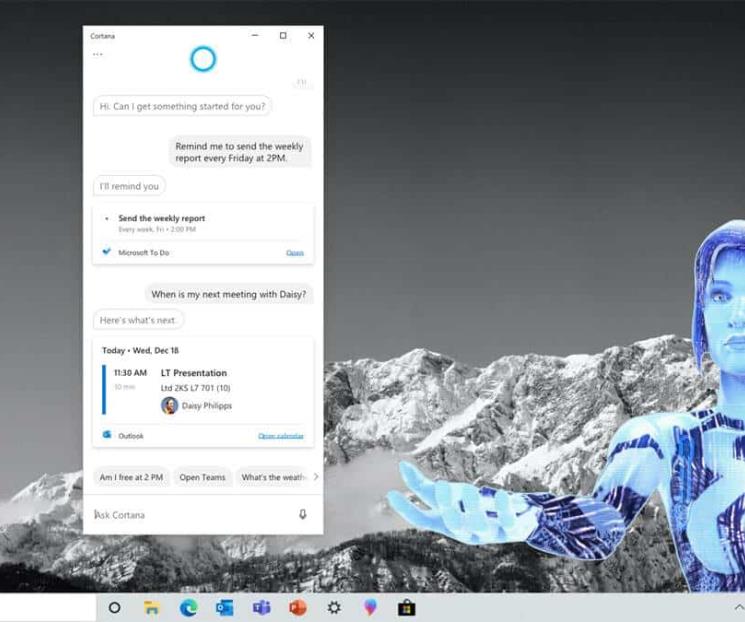Maximize the Cortana window

[x=283, y=36]
